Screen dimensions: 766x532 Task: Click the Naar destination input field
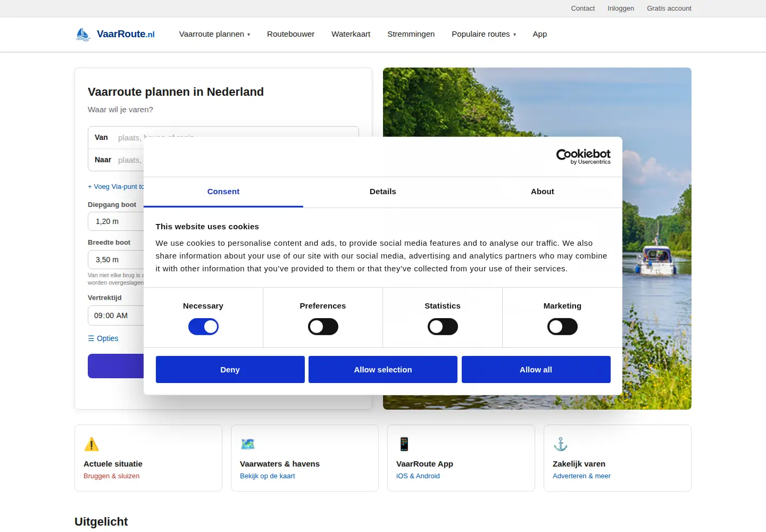(x=116, y=160)
